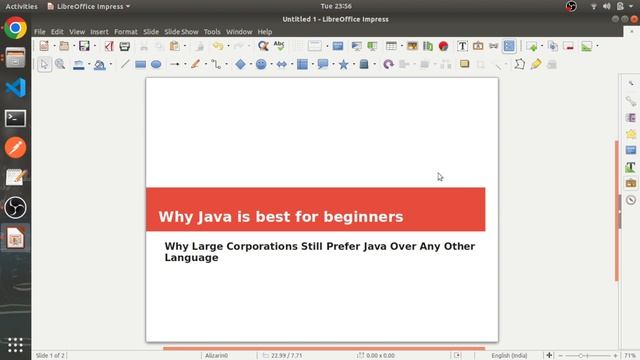Select the Ellipse shape tool
The image size is (640, 360).
(156, 64)
